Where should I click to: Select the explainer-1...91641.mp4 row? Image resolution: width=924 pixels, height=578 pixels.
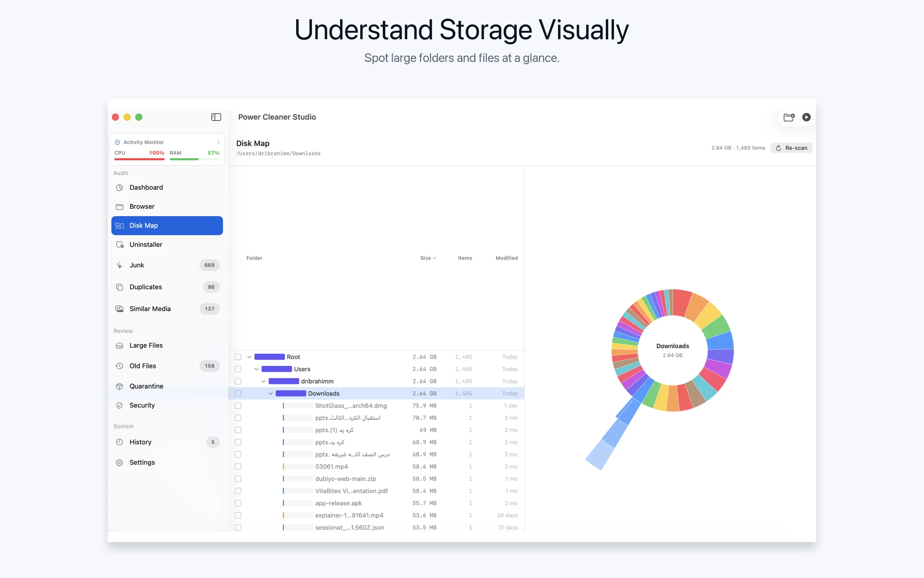pyautogui.click(x=376, y=515)
